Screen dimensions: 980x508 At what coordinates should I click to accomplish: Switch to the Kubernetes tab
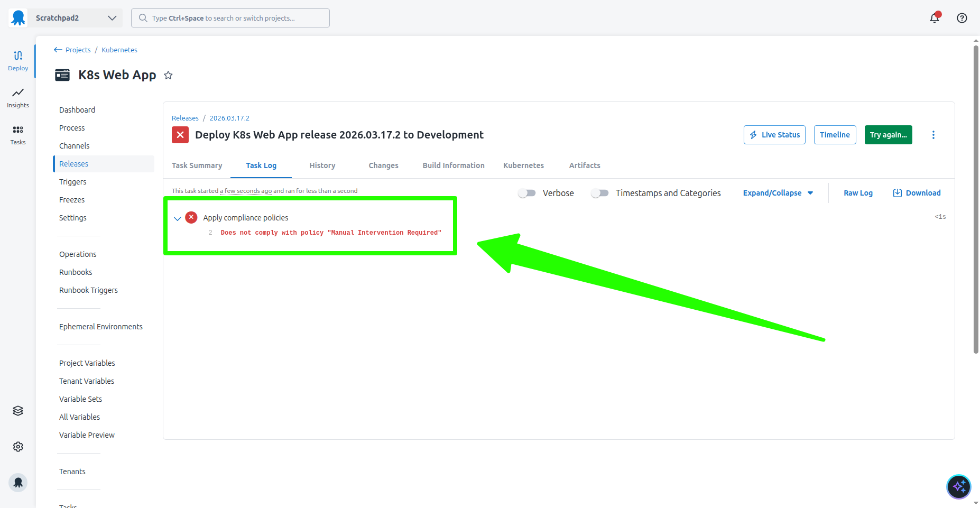click(x=523, y=165)
